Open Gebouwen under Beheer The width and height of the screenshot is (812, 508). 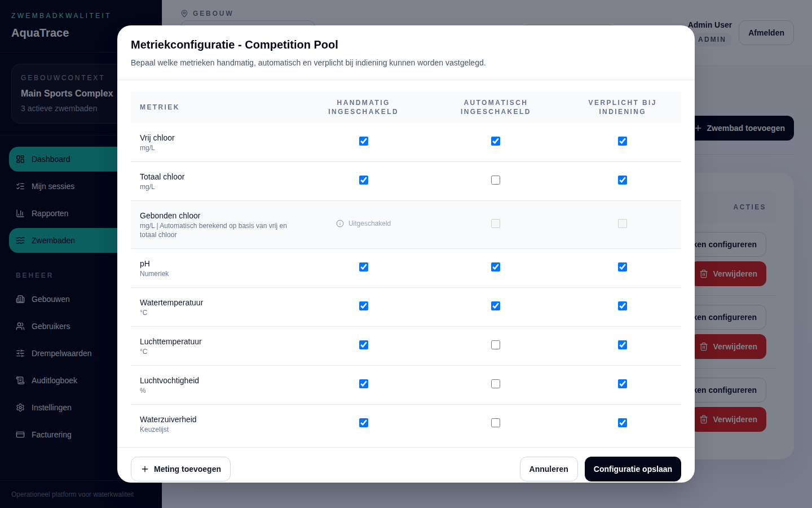[x=63, y=299]
